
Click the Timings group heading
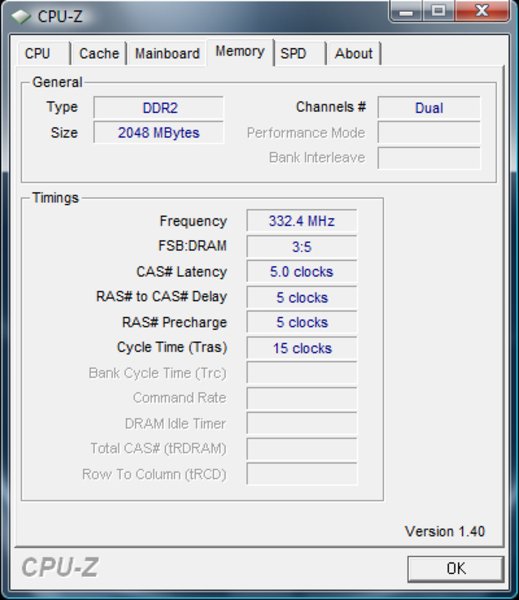(55, 198)
